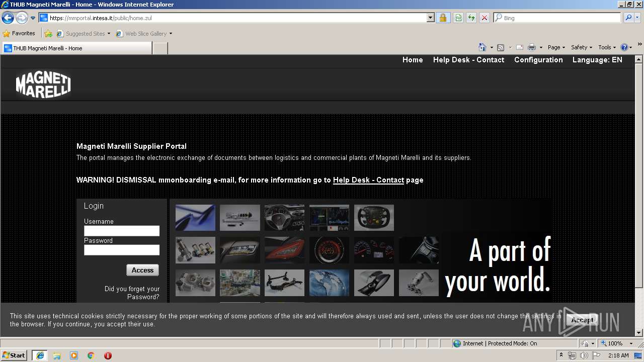Click the Access login button
Viewport: 644px width, 362px height.
pyautogui.click(x=142, y=270)
